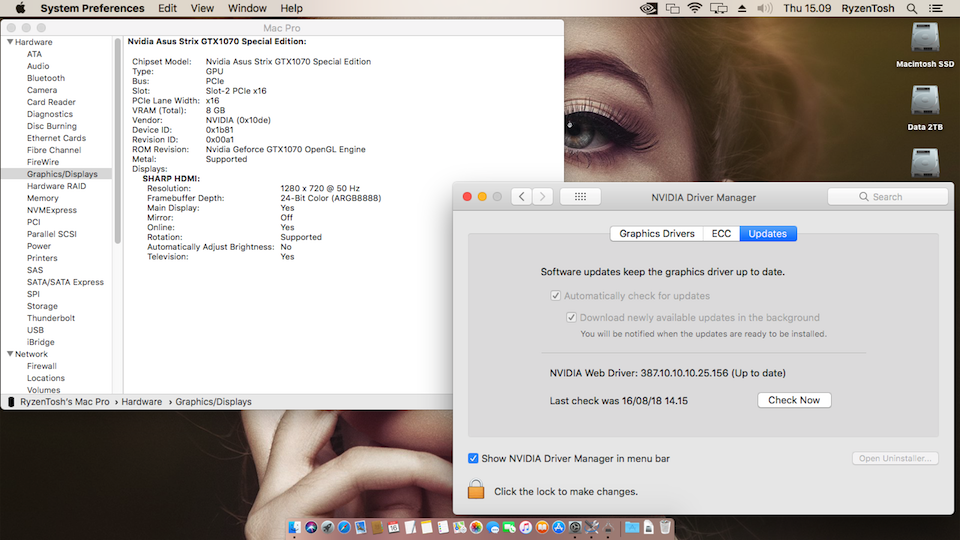
Task: Select Firewall under Network
Action: 42,366
